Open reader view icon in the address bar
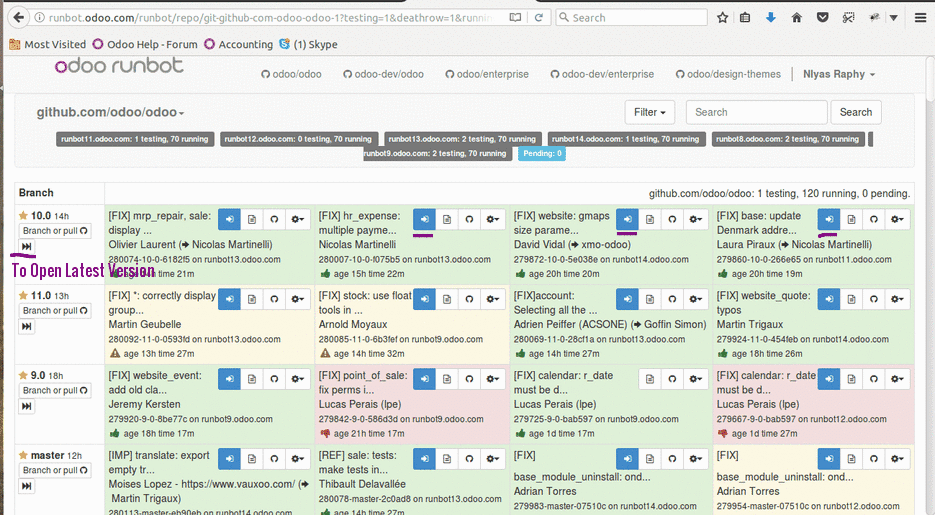Image resolution: width=935 pixels, height=515 pixels. pyautogui.click(x=515, y=17)
